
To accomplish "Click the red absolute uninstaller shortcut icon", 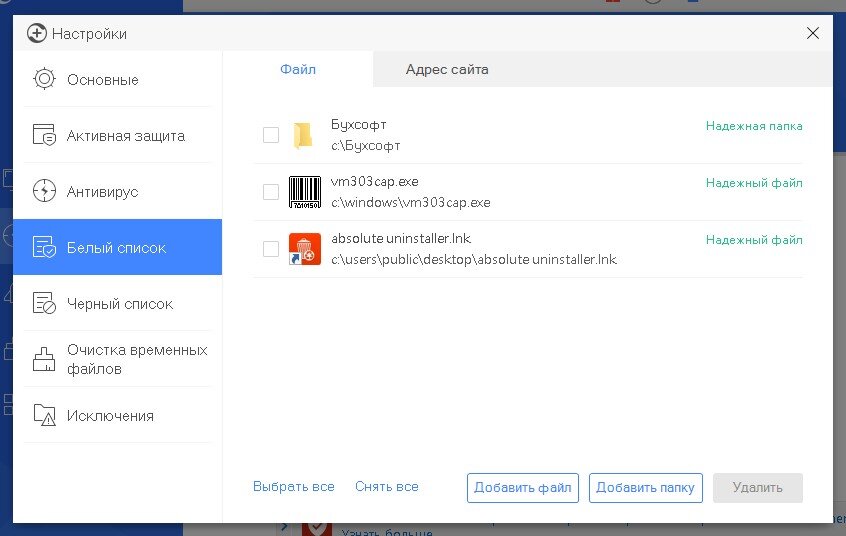I will point(305,249).
